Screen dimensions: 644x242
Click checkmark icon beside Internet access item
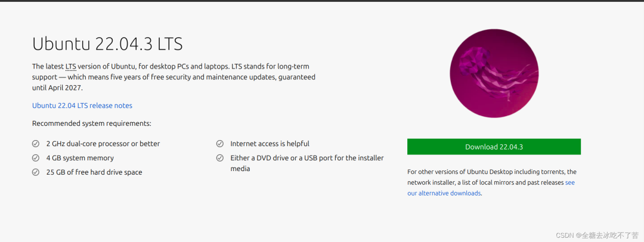click(x=219, y=144)
